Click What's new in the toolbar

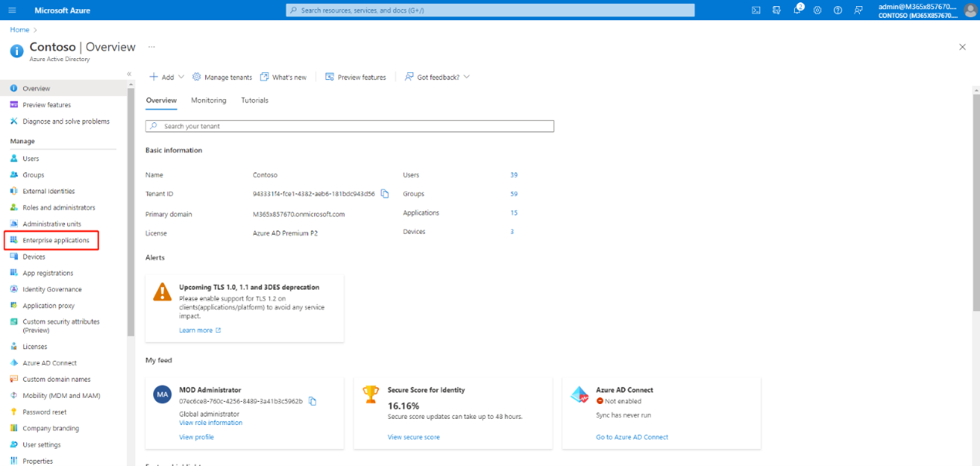(283, 77)
